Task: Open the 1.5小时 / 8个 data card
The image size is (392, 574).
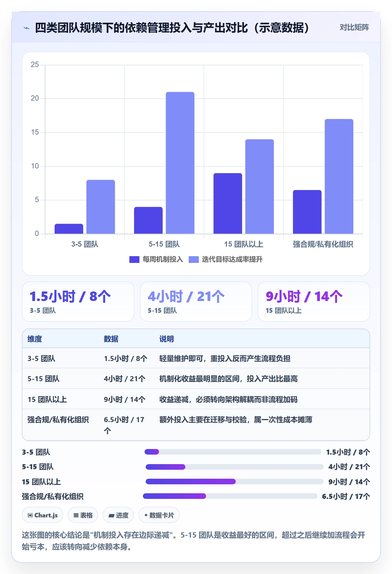Action: (x=78, y=302)
